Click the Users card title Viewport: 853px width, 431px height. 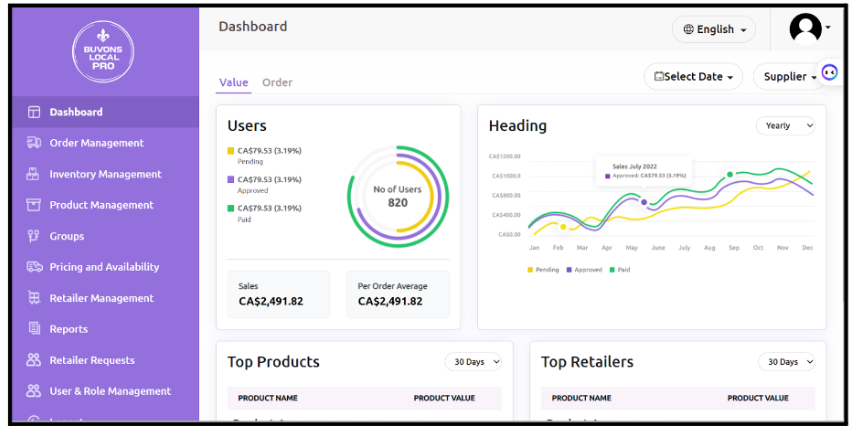[x=247, y=126]
